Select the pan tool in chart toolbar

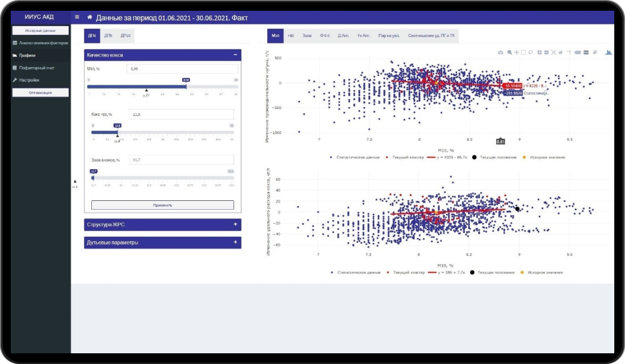[x=516, y=53]
